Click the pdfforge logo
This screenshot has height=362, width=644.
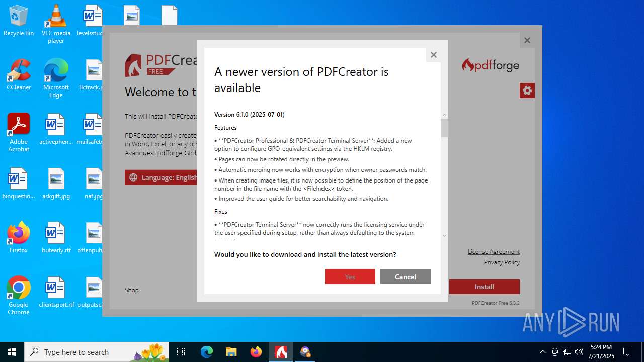[491, 65]
